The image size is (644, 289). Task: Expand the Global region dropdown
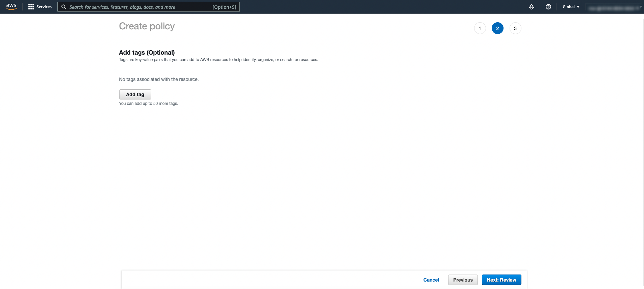tap(571, 7)
